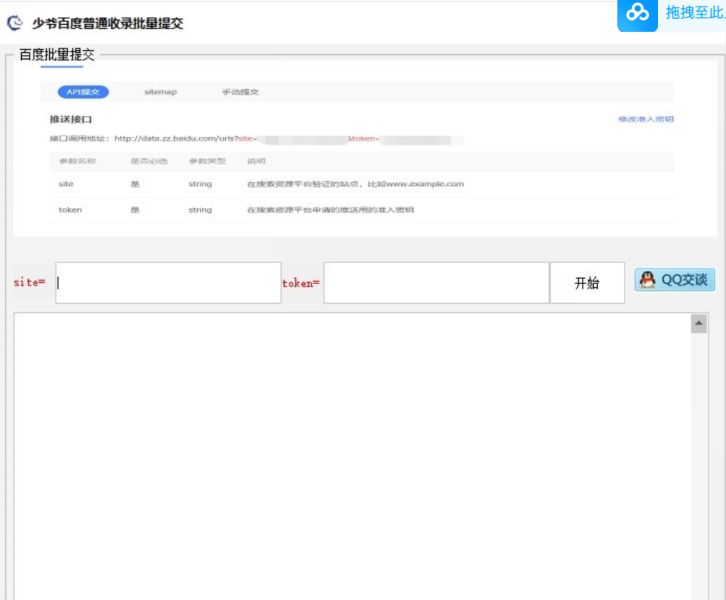
Task: Click the 说明 column header
Action: coord(256,161)
